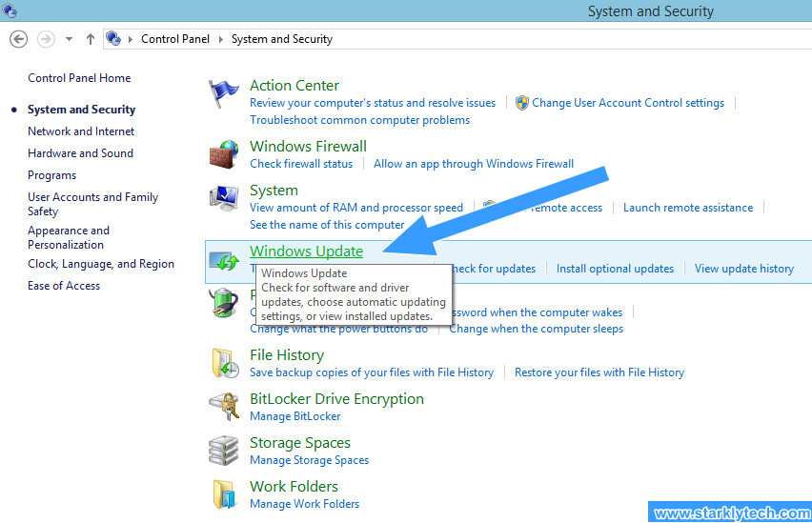Open the Windows Update heading link
Screen dimensions: 812x523
point(306,251)
